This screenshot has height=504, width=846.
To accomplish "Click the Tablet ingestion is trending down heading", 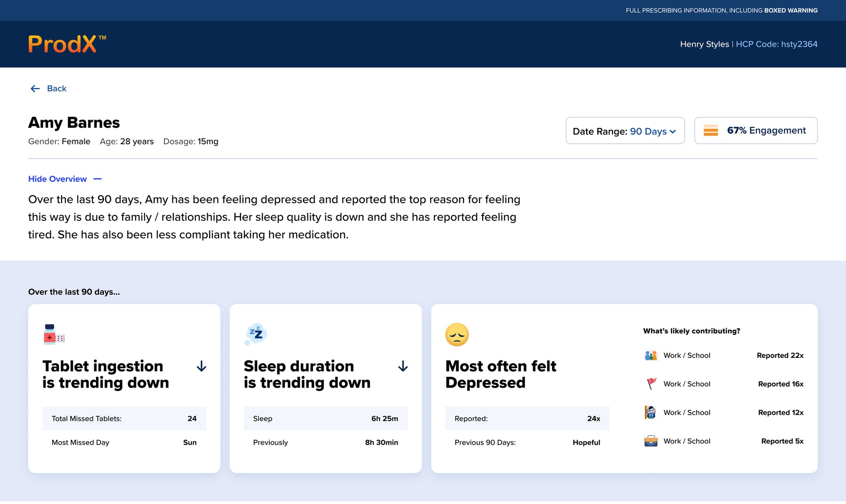I will (x=106, y=374).
